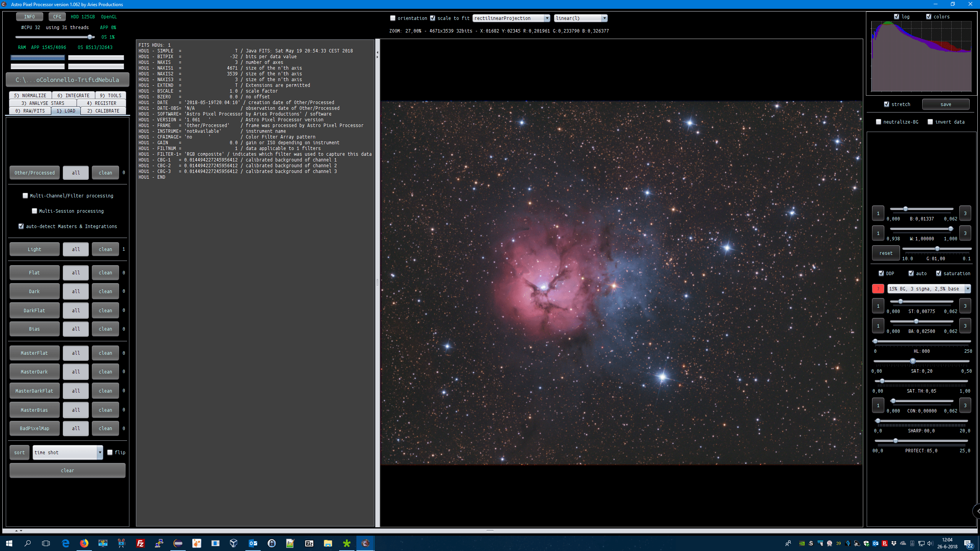Open Dropbox from the system tray

[x=894, y=543]
